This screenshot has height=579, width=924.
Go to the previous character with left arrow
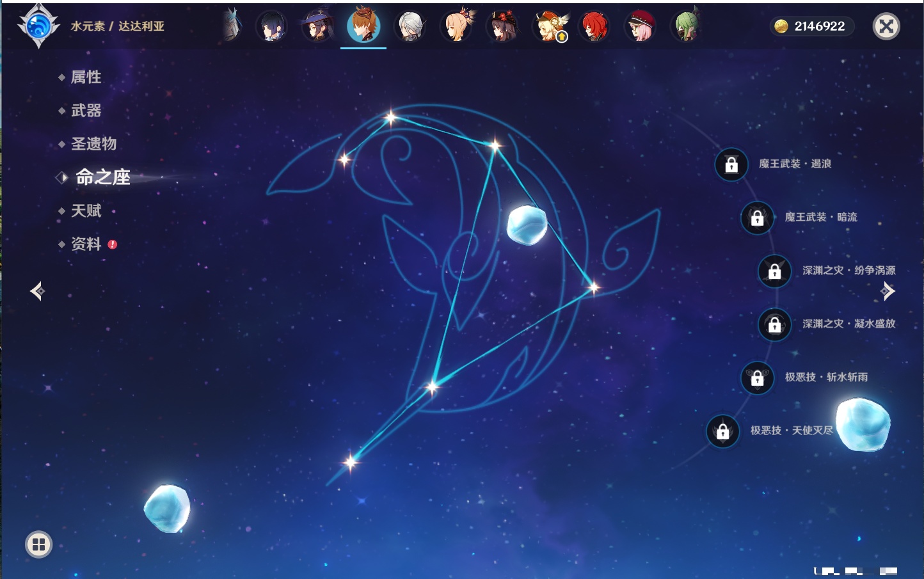pyautogui.click(x=38, y=291)
